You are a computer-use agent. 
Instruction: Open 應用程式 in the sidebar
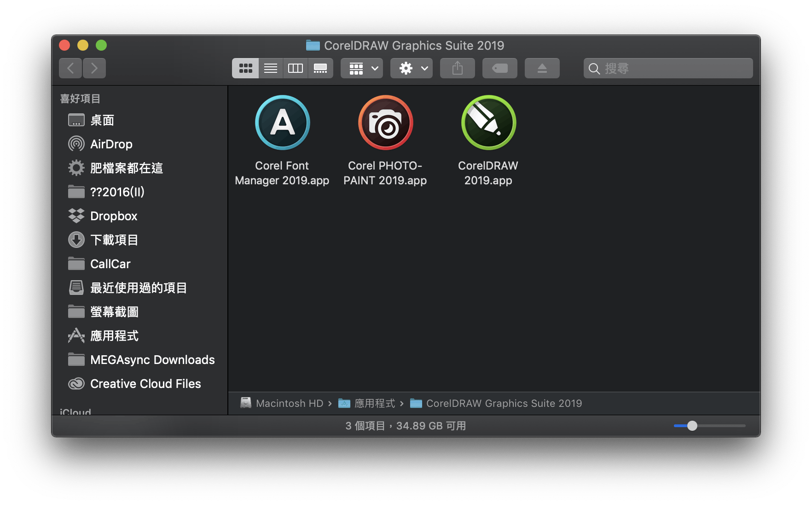pyautogui.click(x=140, y=336)
